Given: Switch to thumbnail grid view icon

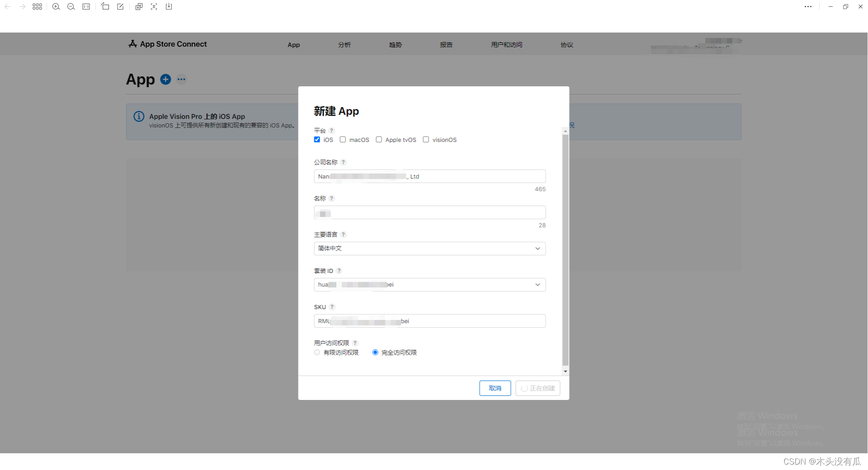Looking at the screenshot, I should pos(37,6).
